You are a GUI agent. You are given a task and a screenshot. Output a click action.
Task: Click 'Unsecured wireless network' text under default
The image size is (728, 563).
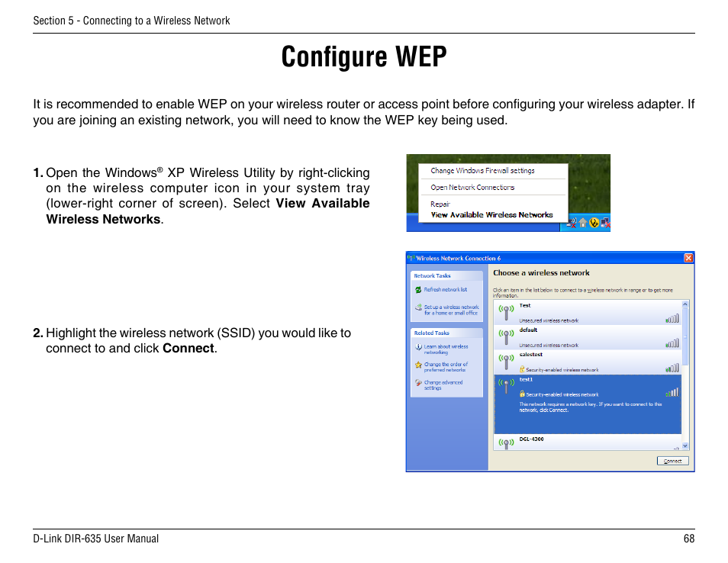[549, 346]
